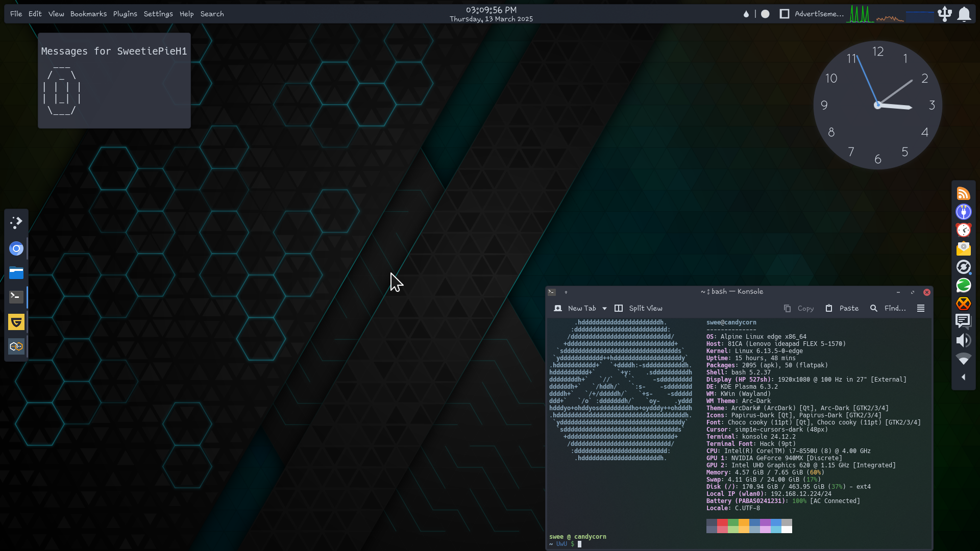Toggle the round record indicator in panel

point(765,14)
